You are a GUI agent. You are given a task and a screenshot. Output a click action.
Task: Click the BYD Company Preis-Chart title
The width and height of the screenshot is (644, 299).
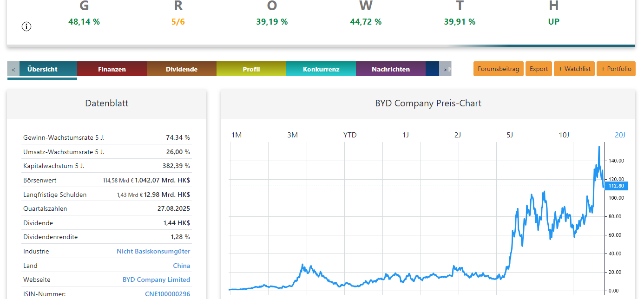(428, 104)
